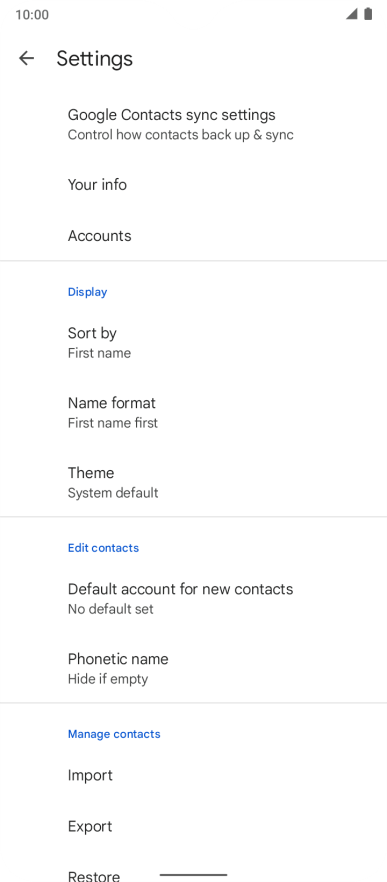Tap the Settings page title

pos(94,58)
